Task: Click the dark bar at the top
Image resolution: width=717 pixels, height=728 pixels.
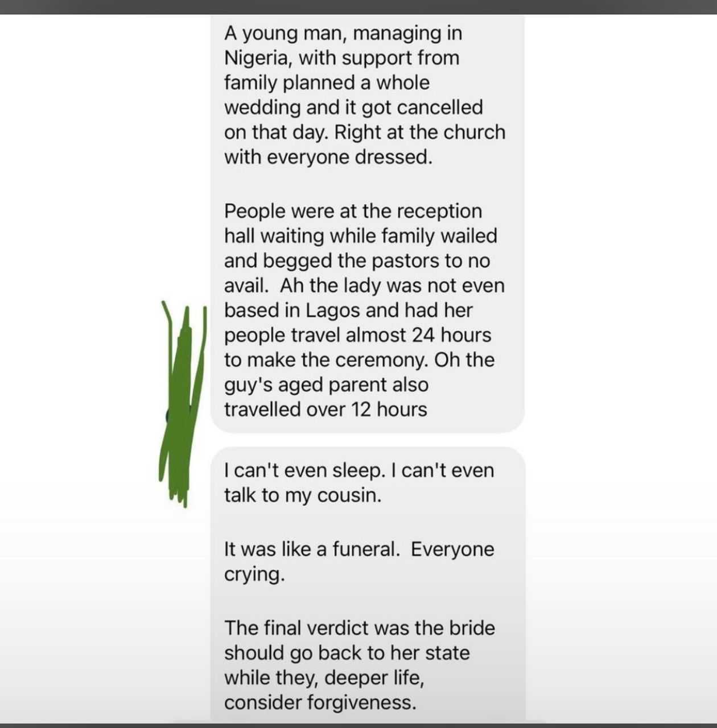Action: click(358, 7)
